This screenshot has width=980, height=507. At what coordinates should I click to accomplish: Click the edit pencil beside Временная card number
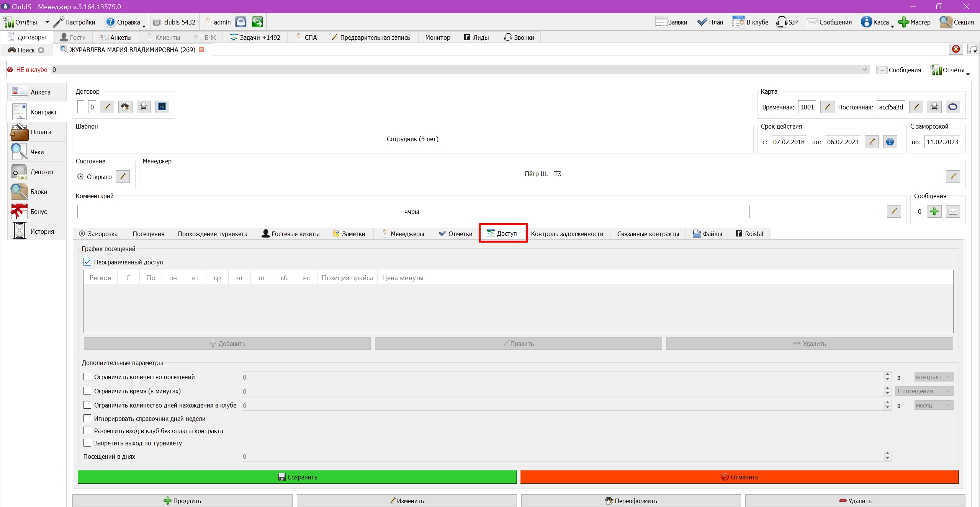click(827, 107)
